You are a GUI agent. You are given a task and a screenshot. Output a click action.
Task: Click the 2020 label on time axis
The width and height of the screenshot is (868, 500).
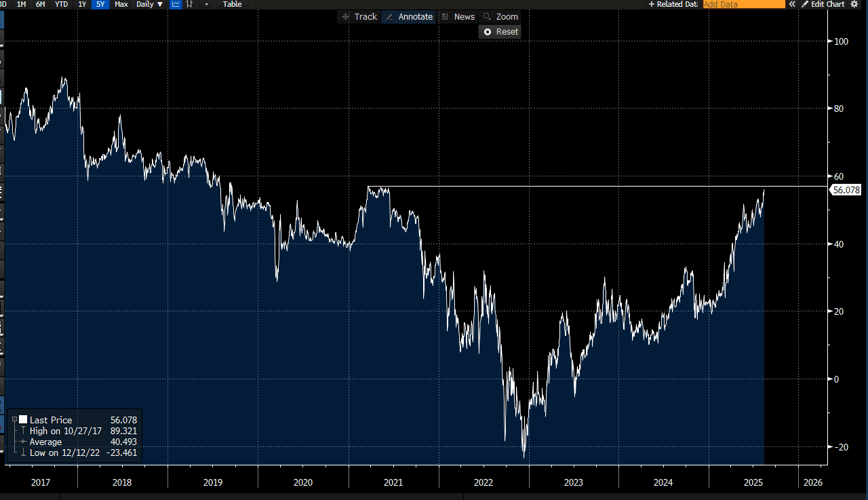303,482
